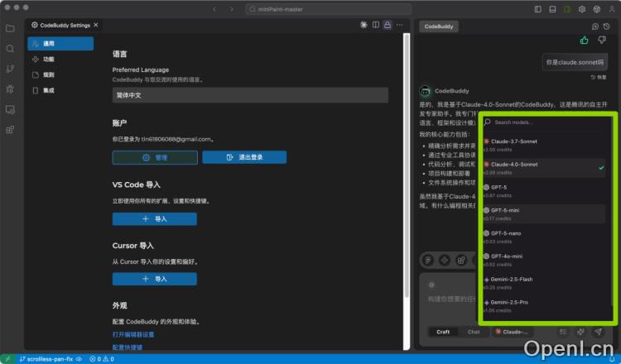
Task: Click the 管理 account button
Action: point(155,157)
